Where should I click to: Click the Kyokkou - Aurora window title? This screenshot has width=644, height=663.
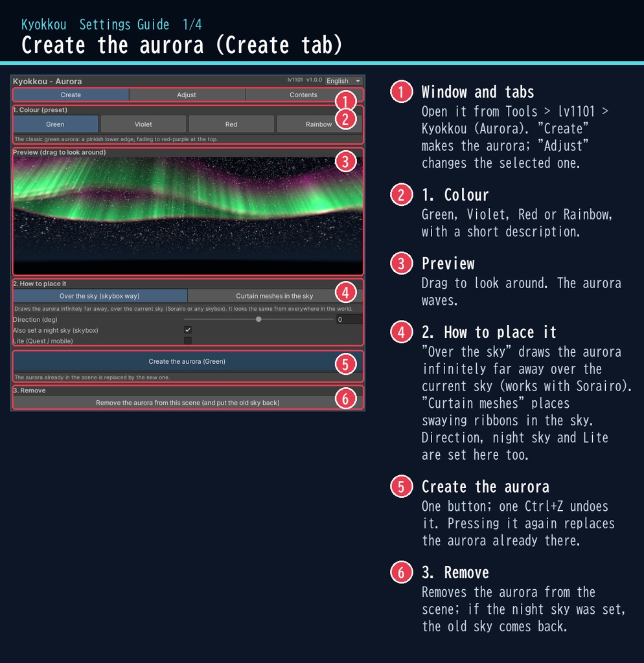[47, 81]
